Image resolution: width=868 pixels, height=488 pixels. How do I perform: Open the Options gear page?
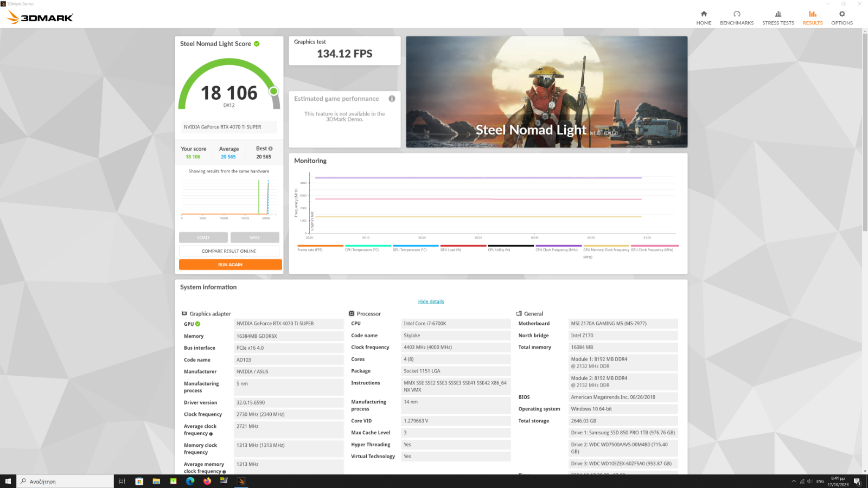pyautogui.click(x=841, y=17)
